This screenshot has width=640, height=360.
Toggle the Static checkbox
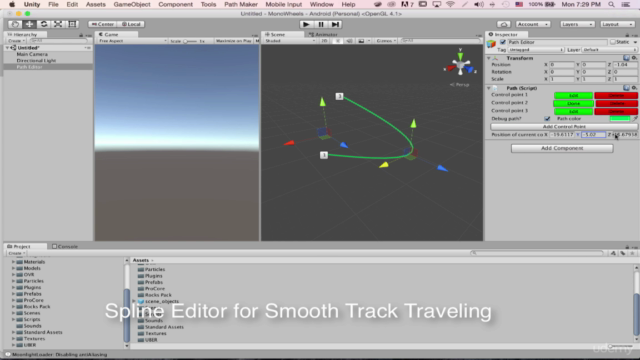pyautogui.click(x=613, y=42)
